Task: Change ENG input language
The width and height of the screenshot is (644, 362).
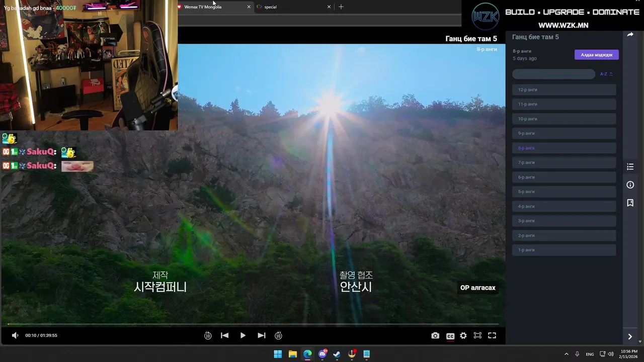Action: click(590, 354)
